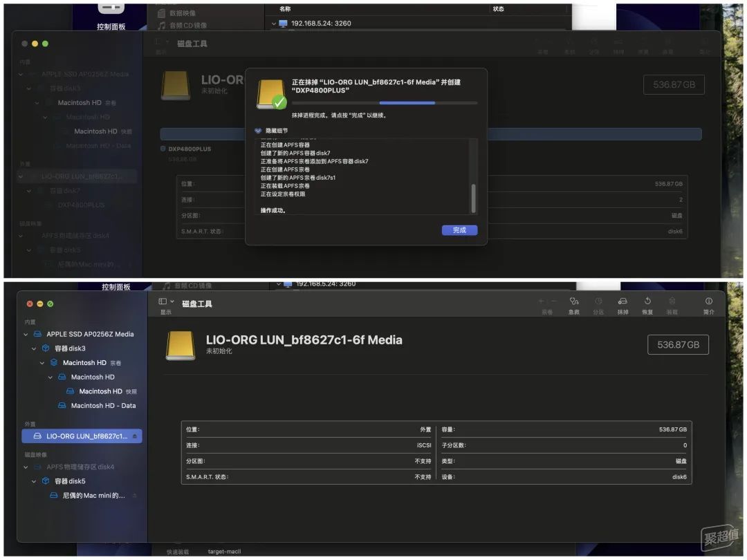Click the iSCSI value in 连接 row

click(x=424, y=445)
